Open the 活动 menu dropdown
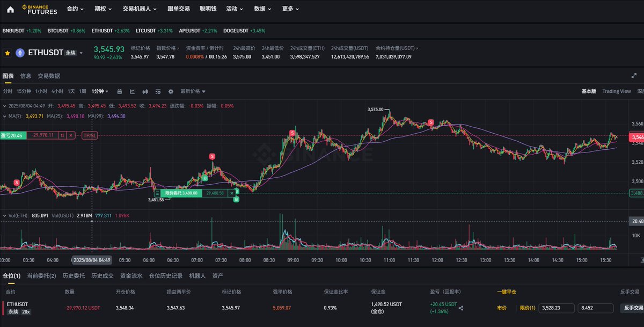 [235, 9]
